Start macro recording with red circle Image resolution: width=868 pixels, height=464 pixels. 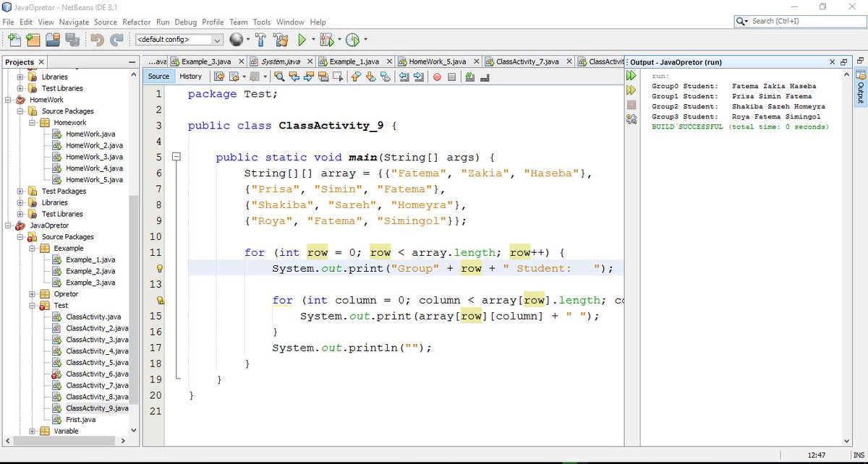pyautogui.click(x=437, y=77)
